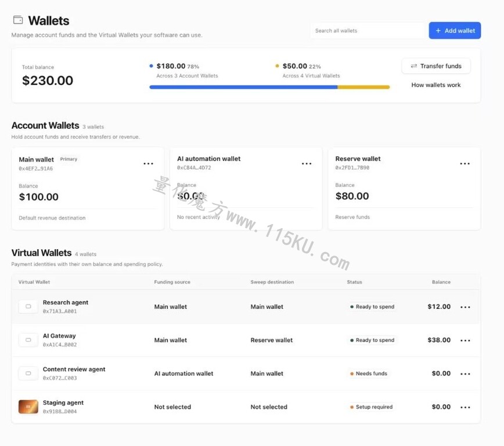Click the Funding source column header
Image resolution: width=504 pixels, height=446 pixels.
coord(172,282)
